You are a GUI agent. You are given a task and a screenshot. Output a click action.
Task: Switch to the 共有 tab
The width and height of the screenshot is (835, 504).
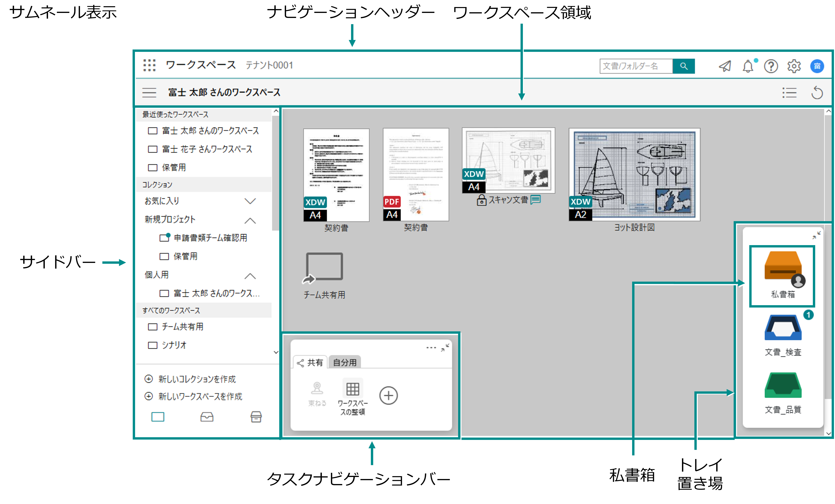tap(310, 362)
